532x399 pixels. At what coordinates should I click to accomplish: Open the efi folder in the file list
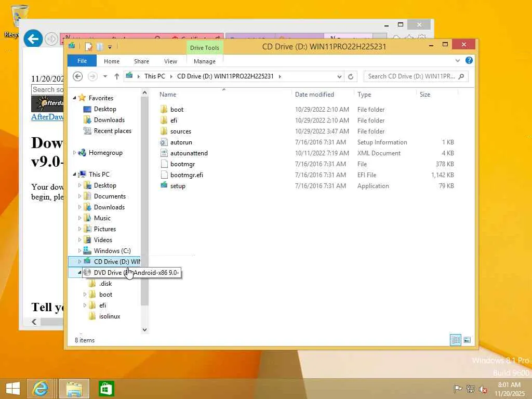click(174, 120)
